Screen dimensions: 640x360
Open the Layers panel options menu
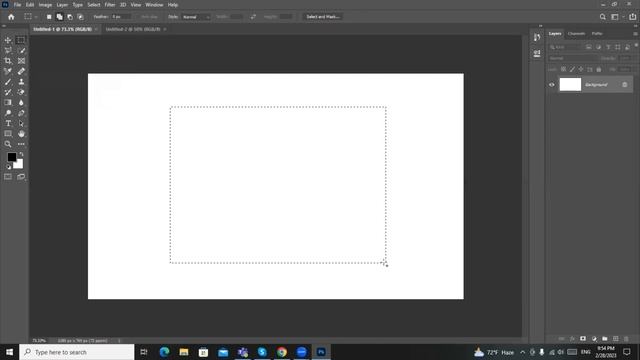[636, 33]
